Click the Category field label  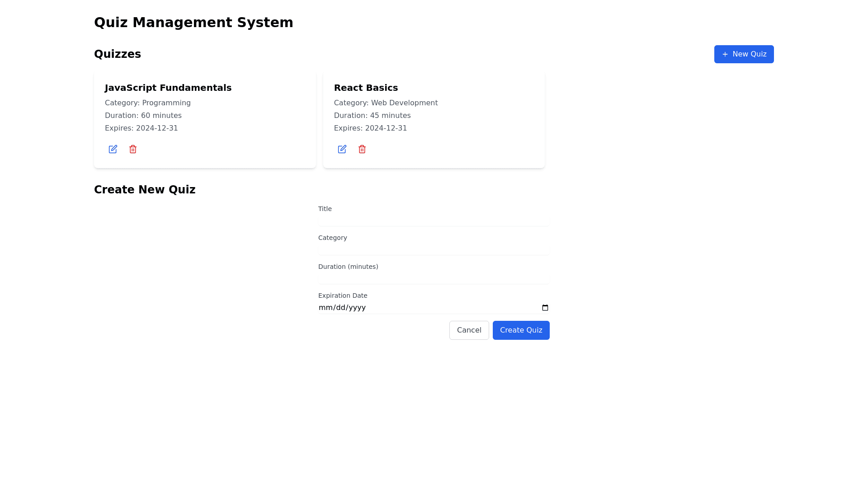pos(332,238)
